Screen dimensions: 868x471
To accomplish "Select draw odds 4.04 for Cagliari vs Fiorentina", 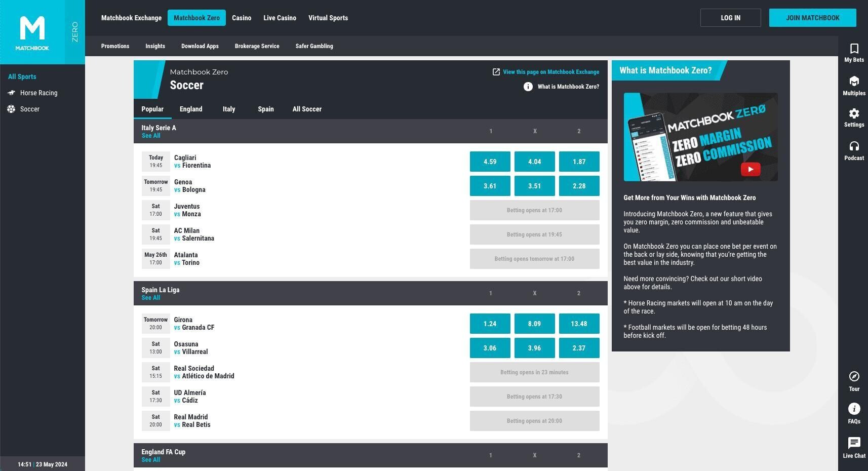I will coord(535,162).
